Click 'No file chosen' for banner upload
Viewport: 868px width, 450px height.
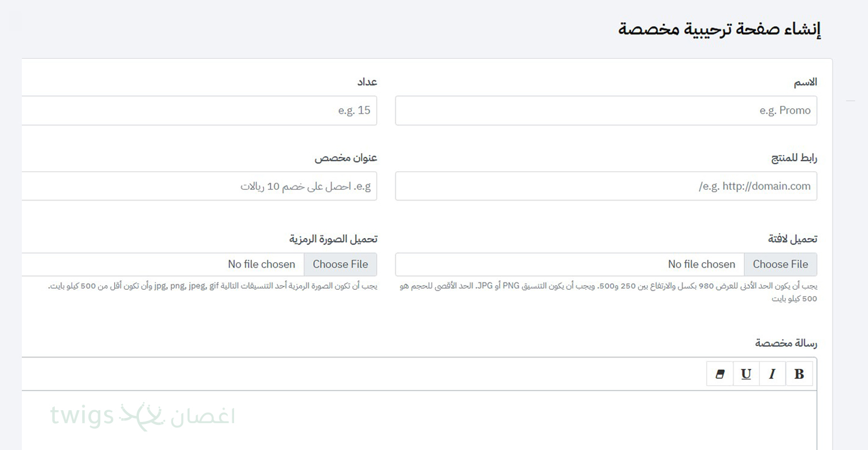701,265
